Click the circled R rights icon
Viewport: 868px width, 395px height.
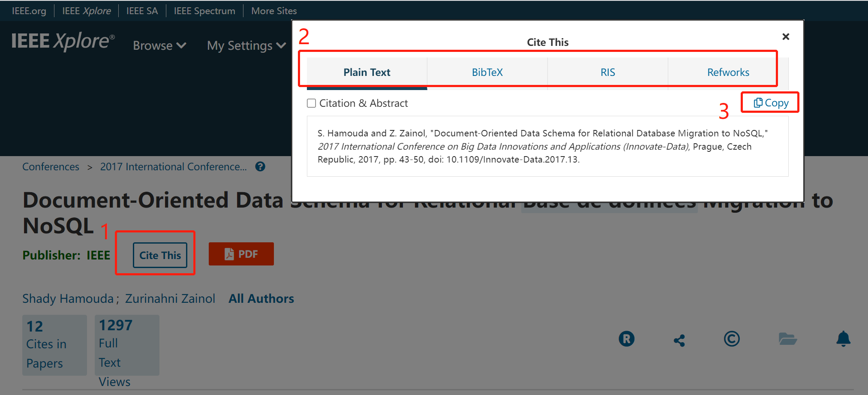(x=627, y=338)
